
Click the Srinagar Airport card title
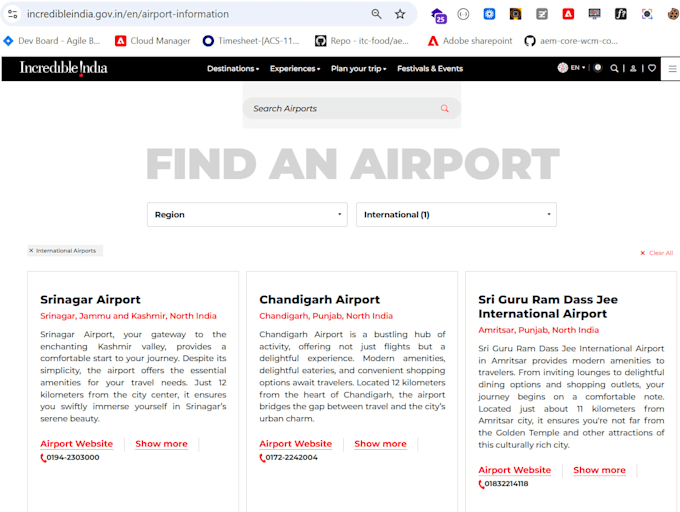pyautogui.click(x=90, y=300)
